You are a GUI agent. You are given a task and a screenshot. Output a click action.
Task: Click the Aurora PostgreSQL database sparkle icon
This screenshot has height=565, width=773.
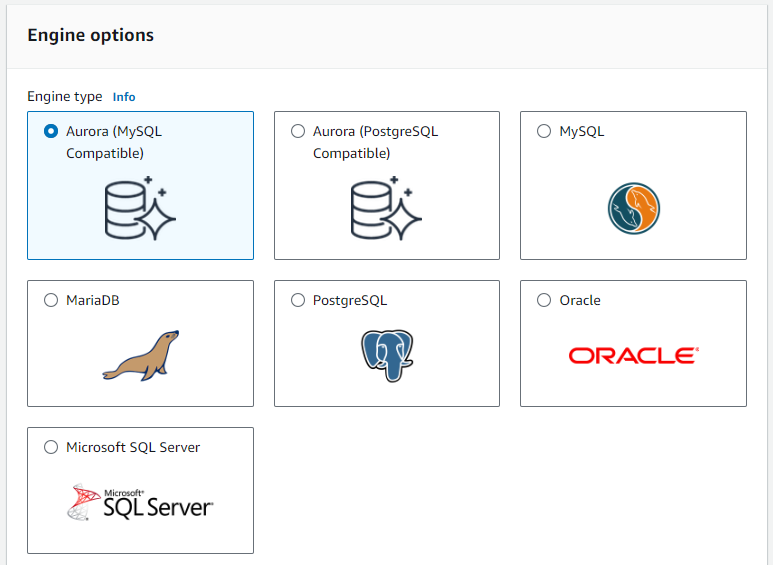pos(386,208)
